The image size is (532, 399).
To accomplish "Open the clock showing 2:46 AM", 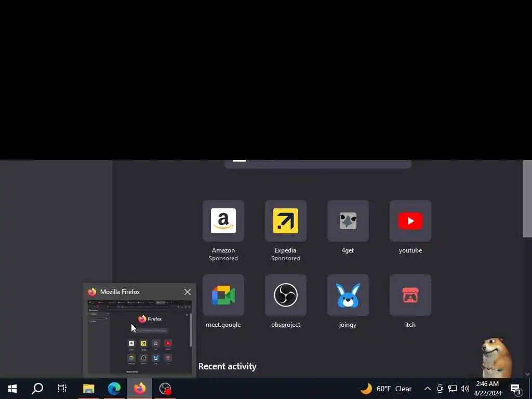I will (487, 389).
